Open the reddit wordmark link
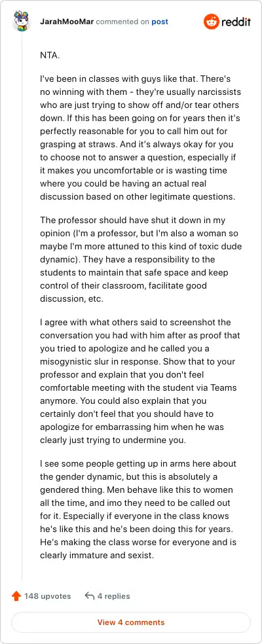This screenshot has height=644, width=262. point(236,22)
